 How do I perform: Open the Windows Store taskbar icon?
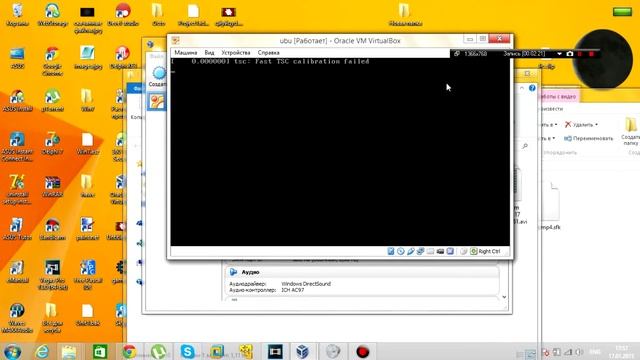[x=100, y=351]
